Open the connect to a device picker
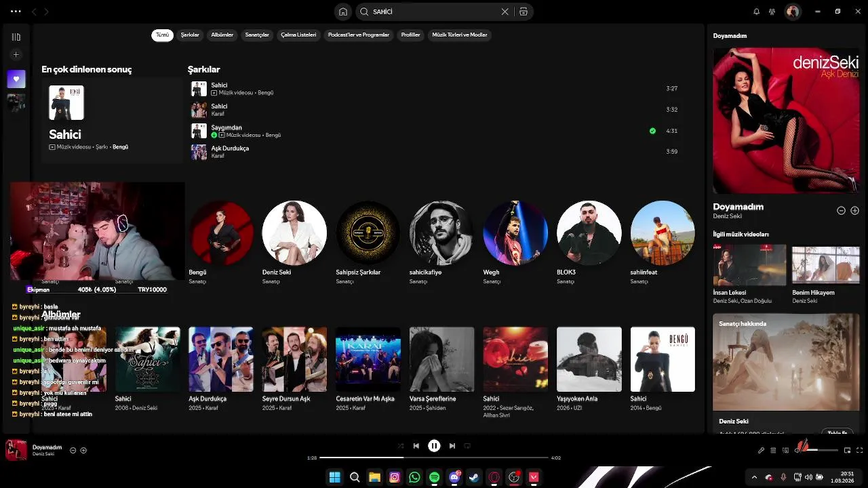 pos(785,450)
